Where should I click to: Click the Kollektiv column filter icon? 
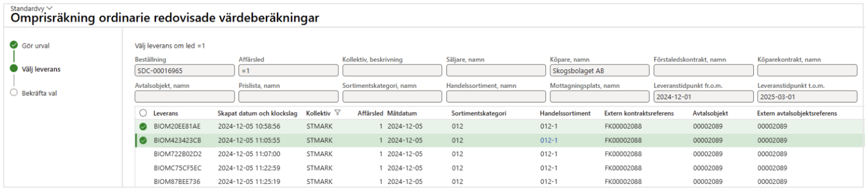[337, 113]
